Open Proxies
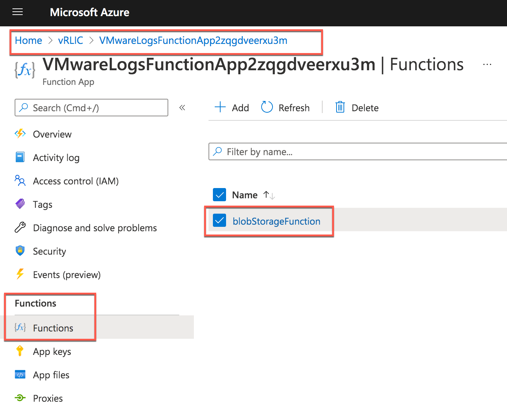The height and width of the screenshot is (420, 507). pyautogui.click(x=48, y=398)
